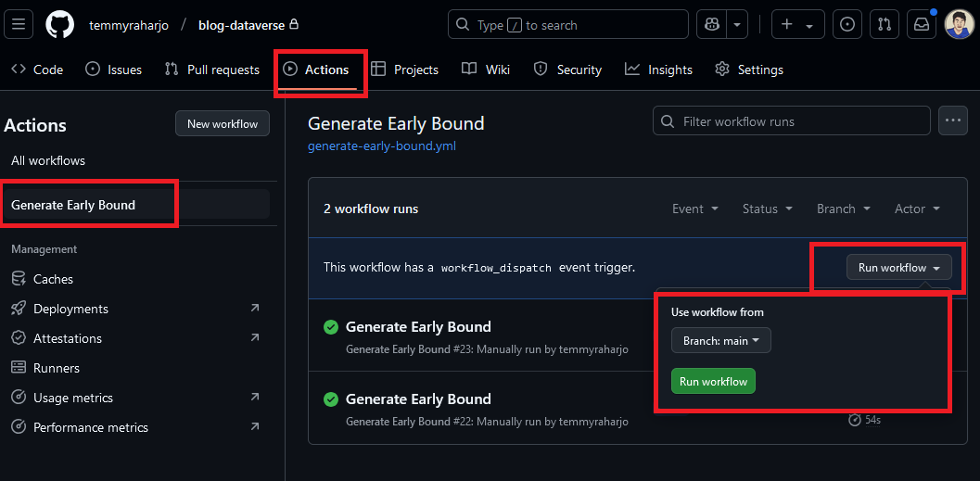Click the New workflow button
The width and height of the screenshot is (980, 481).
[x=223, y=123]
